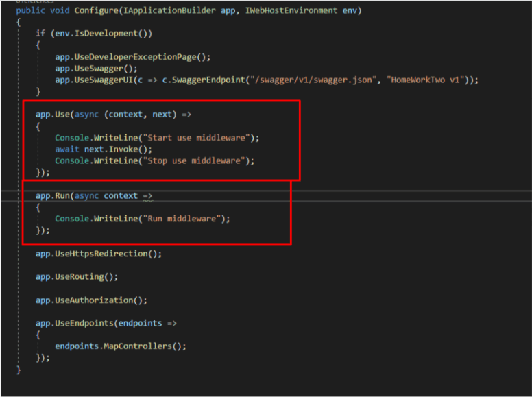Image resolution: width=532 pixels, height=397 pixels.
Task: Click the 'app.UseHttpsRedirection();' line
Action: point(99,254)
